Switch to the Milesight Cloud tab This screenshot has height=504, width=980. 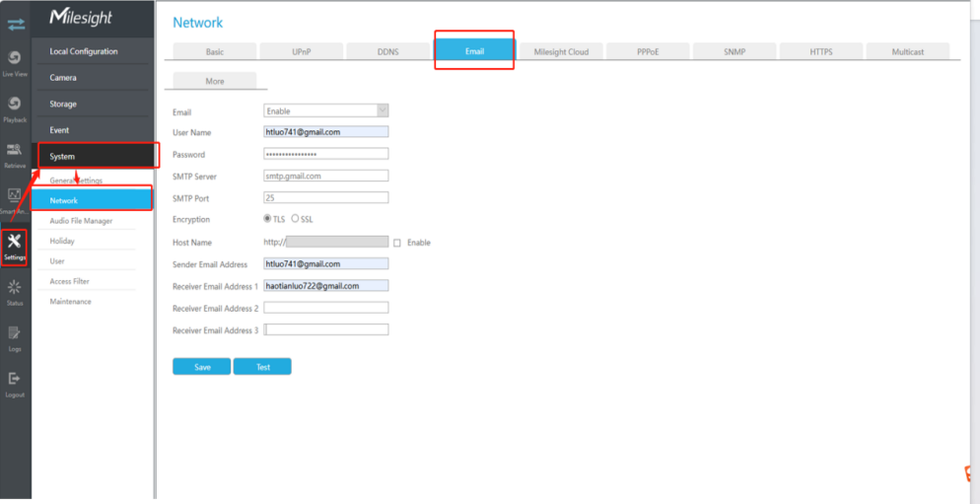click(x=561, y=51)
